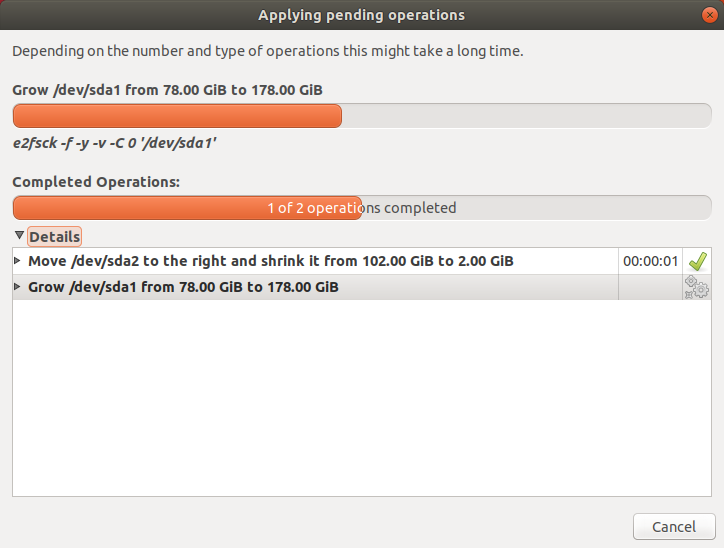Expand the Grow /dev/sda1 operation row
724x548 pixels.
tap(17, 288)
